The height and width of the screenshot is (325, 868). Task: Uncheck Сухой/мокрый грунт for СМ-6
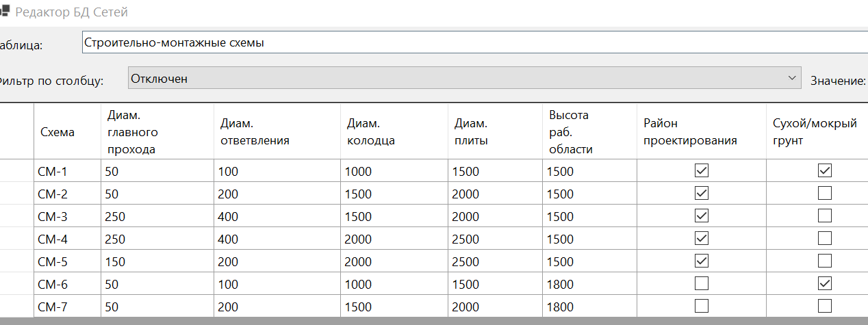click(x=825, y=284)
